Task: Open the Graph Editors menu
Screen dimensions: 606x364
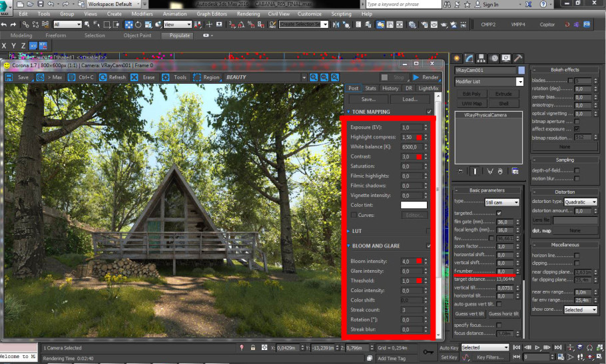Action: pos(212,14)
